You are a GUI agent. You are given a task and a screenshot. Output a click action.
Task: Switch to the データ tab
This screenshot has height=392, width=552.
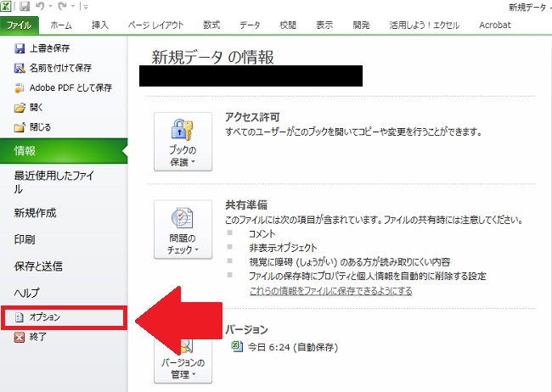click(x=250, y=25)
